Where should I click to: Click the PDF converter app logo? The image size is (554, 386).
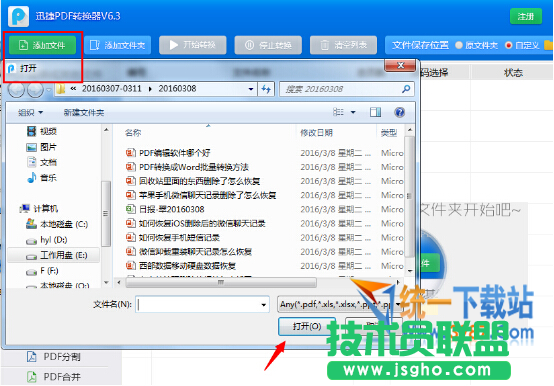(18, 16)
